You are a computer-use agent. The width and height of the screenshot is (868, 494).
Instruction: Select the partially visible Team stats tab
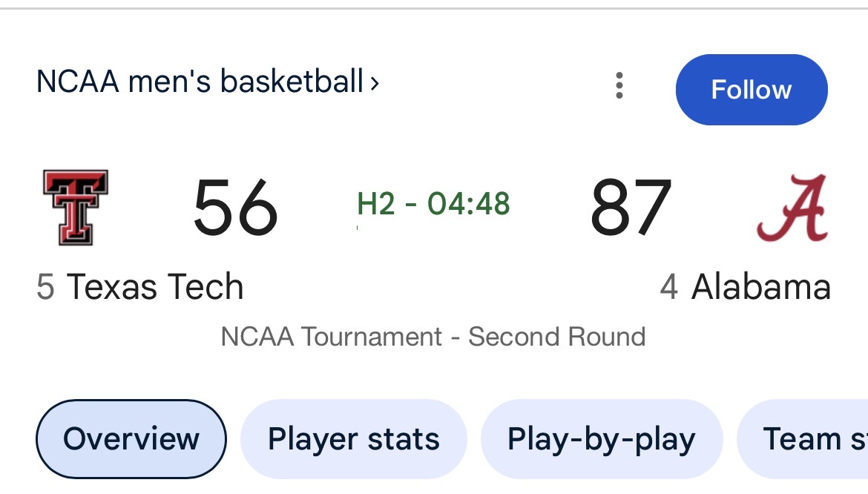click(x=802, y=438)
